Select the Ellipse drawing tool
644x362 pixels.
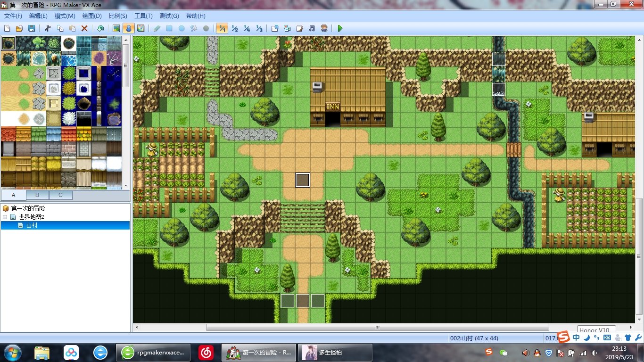(x=182, y=28)
